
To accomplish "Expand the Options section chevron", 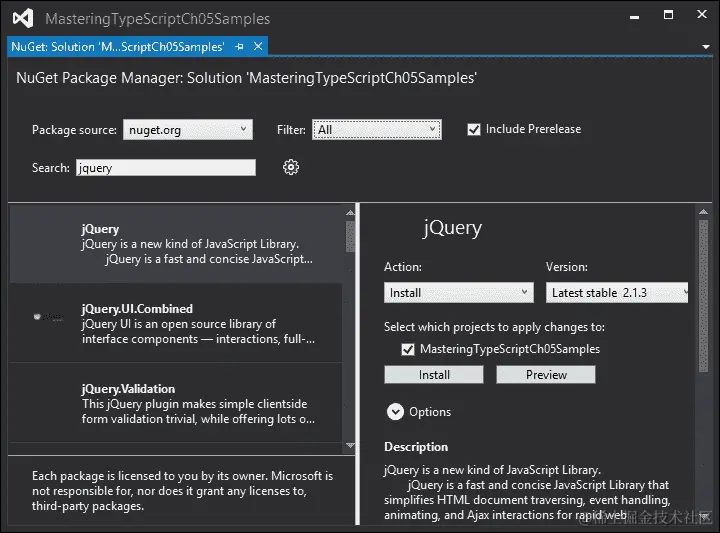I will tap(395, 412).
